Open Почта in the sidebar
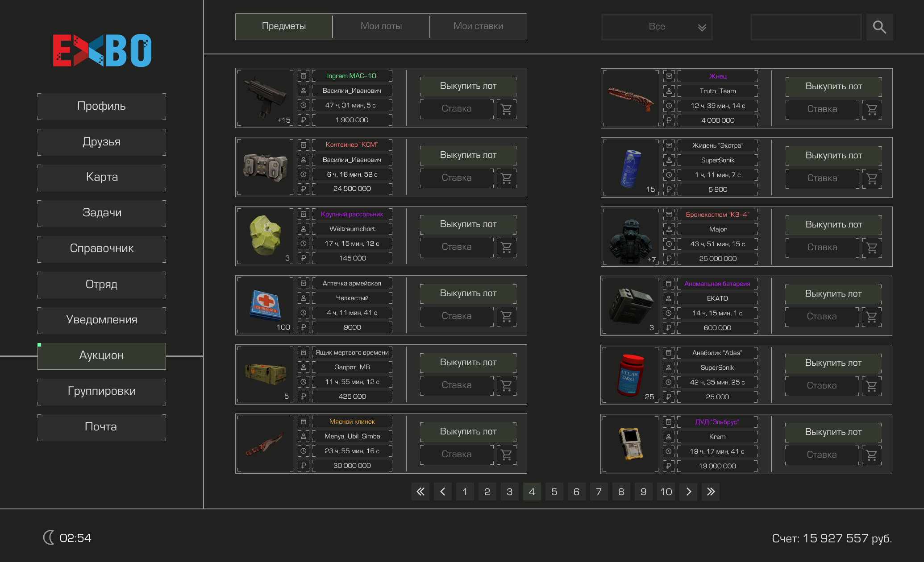Viewport: 924px width, 562px height. pyautogui.click(x=102, y=427)
